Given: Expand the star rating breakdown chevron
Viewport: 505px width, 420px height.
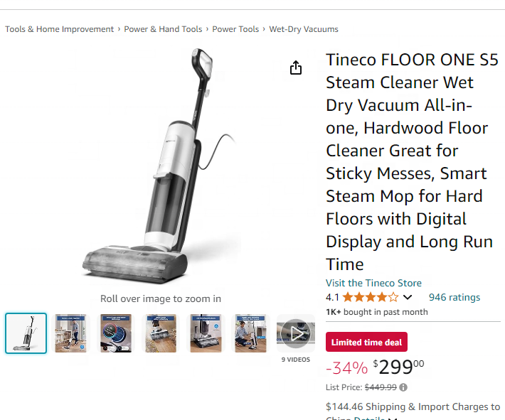Looking at the screenshot, I should tap(408, 297).
